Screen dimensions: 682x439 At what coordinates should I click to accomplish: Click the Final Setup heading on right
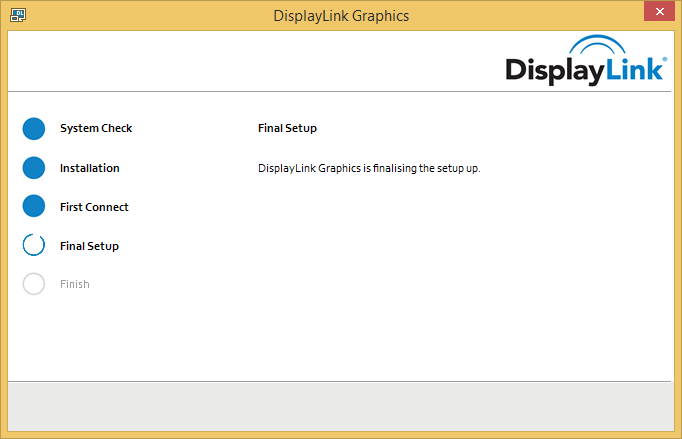(x=288, y=128)
